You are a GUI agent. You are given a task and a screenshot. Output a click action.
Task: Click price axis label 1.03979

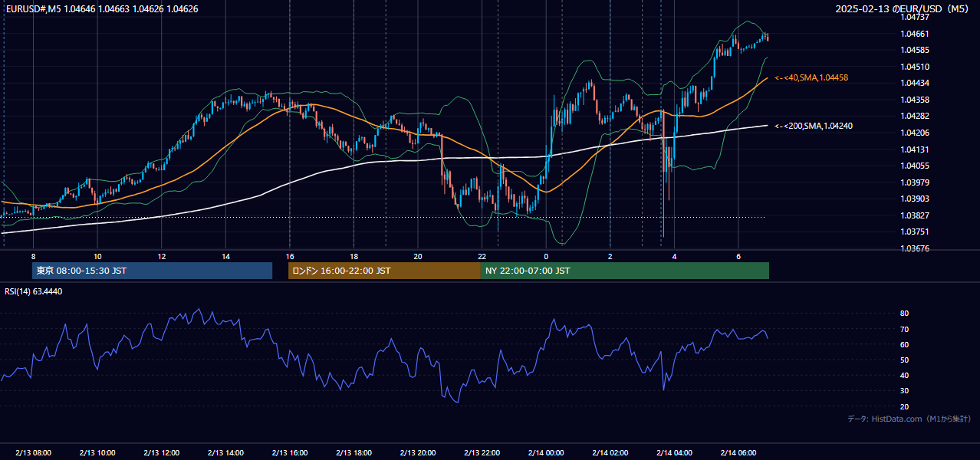914,182
